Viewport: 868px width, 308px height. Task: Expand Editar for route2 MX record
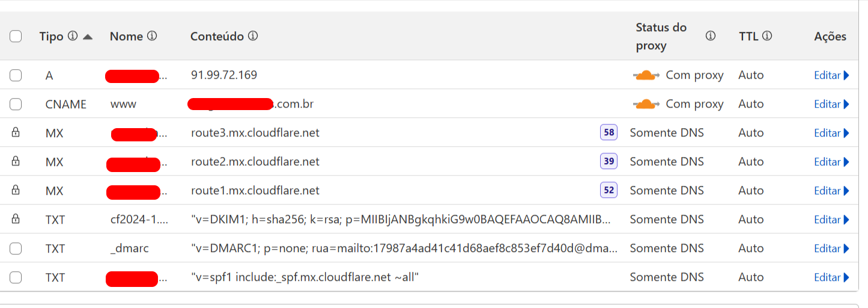pyautogui.click(x=831, y=162)
